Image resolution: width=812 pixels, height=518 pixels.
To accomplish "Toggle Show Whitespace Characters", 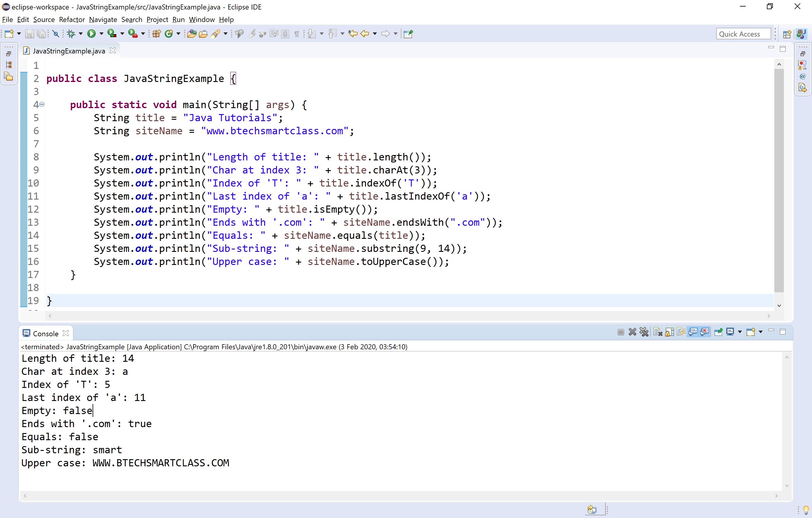I will (x=296, y=34).
